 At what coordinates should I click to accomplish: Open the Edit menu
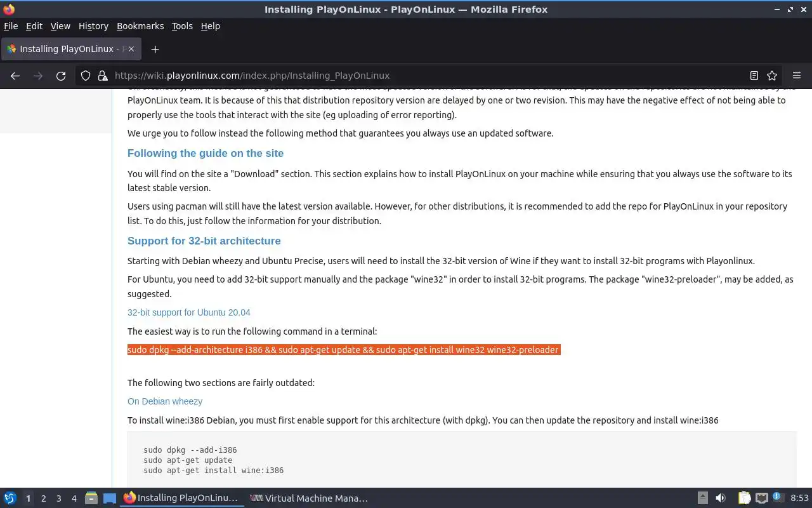[x=34, y=26]
